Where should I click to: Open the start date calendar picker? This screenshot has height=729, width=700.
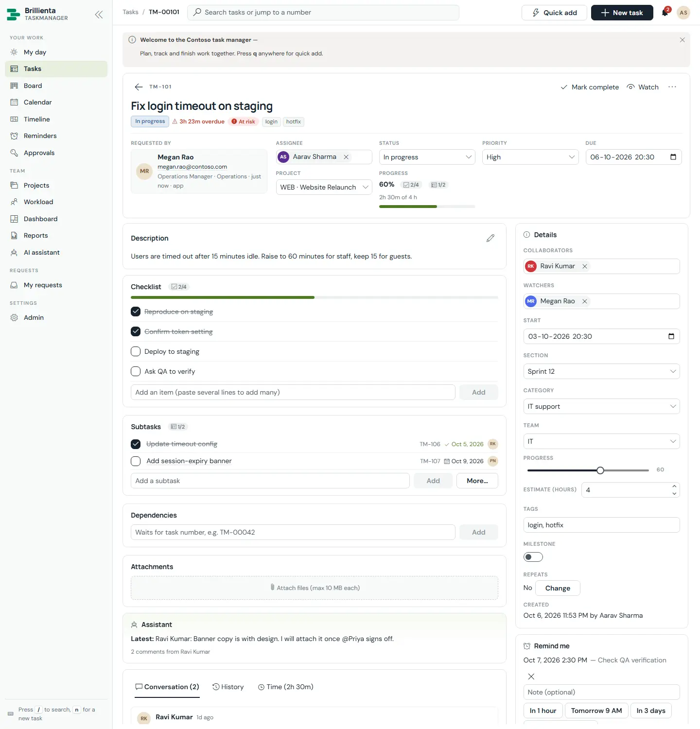[x=671, y=336]
